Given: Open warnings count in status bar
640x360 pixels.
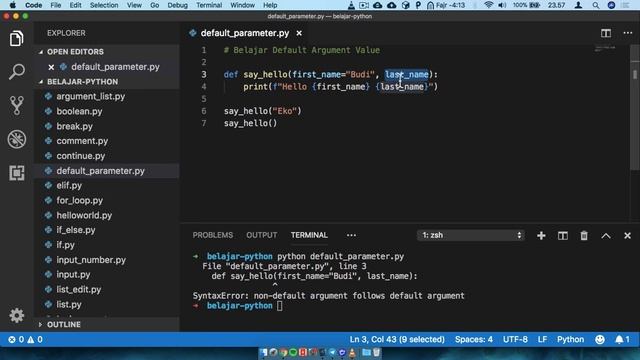Looking at the screenshot, I should point(35,340).
